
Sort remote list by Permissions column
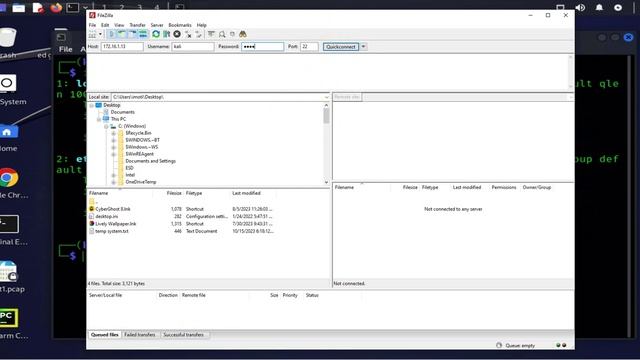click(x=504, y=187)
